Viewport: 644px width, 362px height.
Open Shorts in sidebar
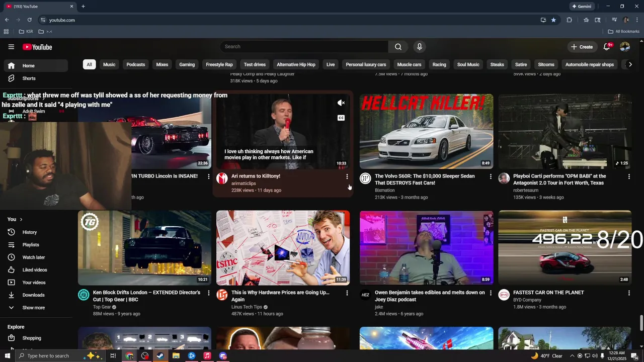pos(36,78)
